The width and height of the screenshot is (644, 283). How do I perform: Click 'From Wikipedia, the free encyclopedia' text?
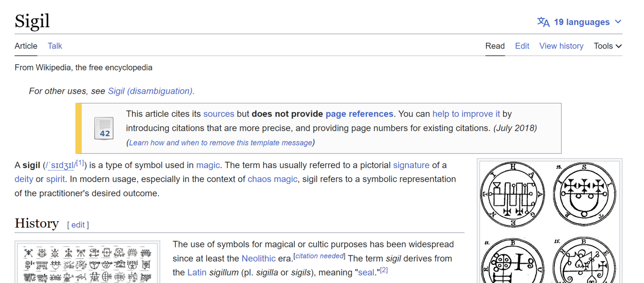click(x=83, y=68)
